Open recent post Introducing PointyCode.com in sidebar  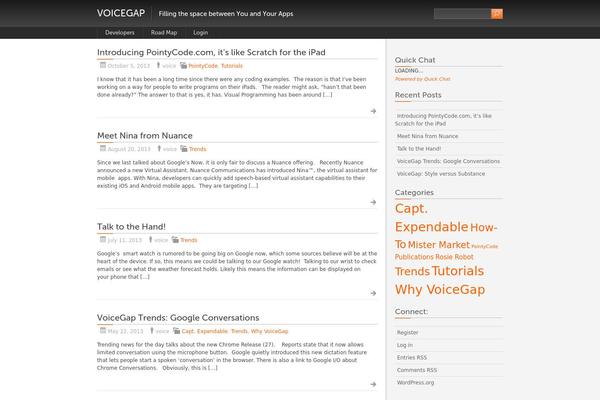[443, 119]
